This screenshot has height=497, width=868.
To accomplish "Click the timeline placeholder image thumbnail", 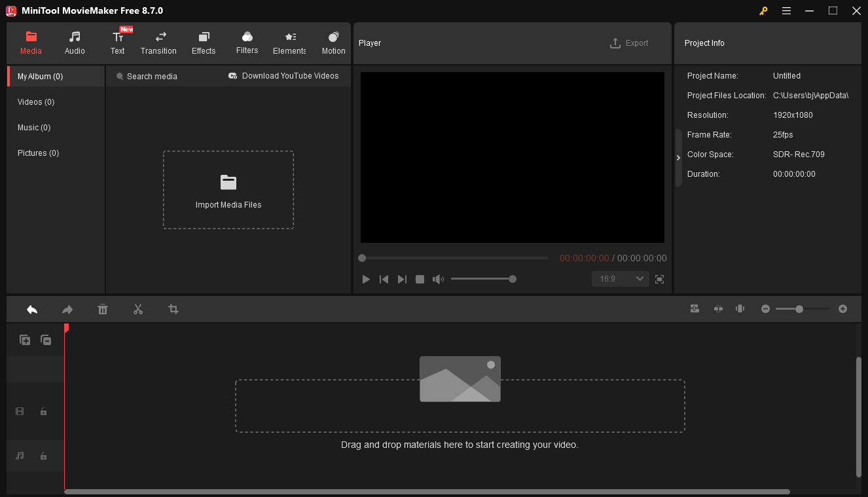I will (460, 379).
